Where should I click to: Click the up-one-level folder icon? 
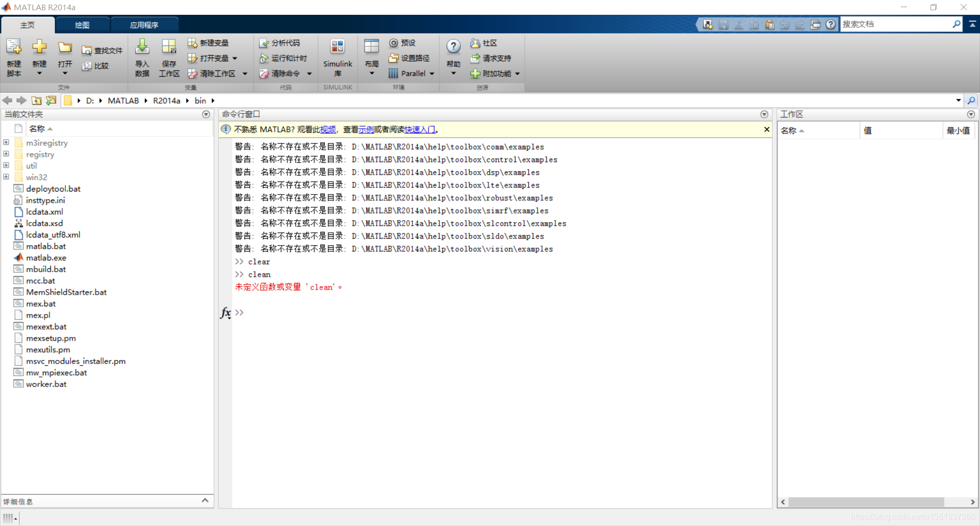tap(36, 101)
